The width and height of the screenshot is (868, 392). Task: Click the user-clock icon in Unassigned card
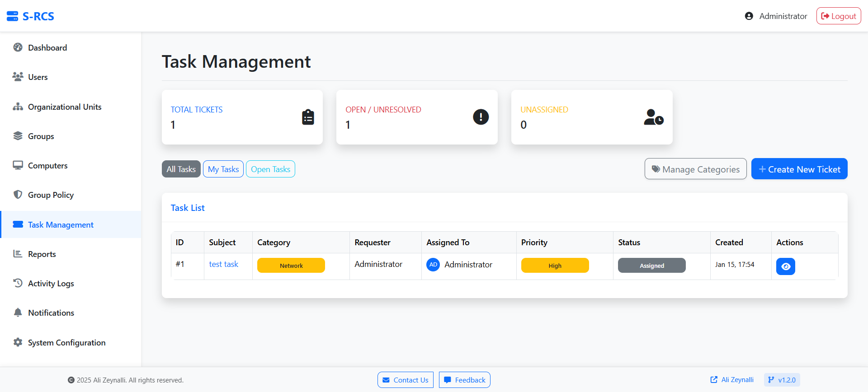(654, 117)
